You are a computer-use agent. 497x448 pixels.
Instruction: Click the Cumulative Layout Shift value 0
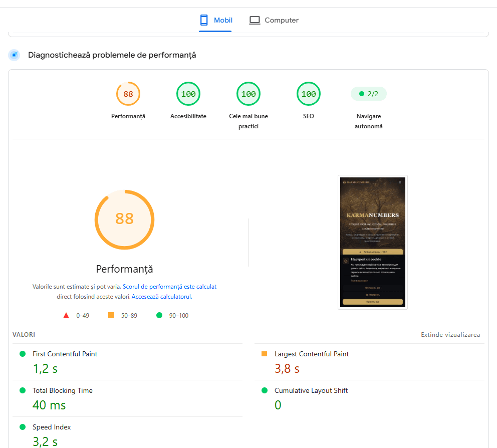click(278, 405)
